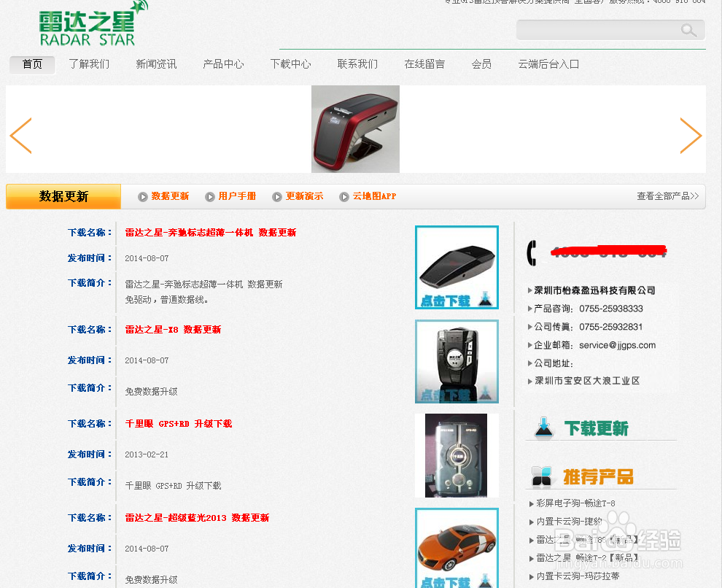Open the 会员 menu item

pos(481,64)
